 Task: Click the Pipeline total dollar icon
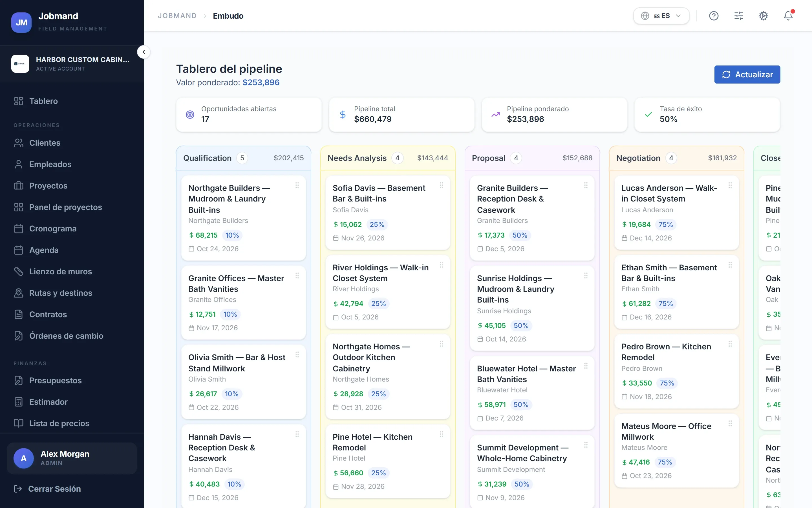343,115
